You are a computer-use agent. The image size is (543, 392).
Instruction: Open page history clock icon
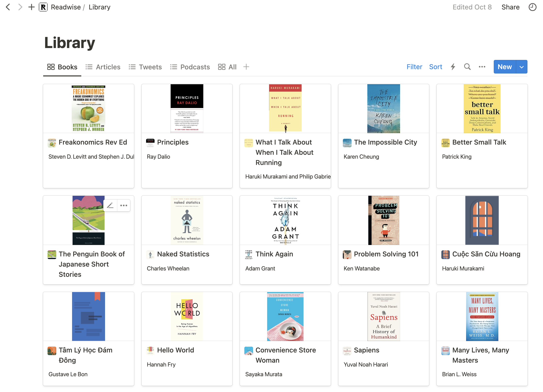532,7
